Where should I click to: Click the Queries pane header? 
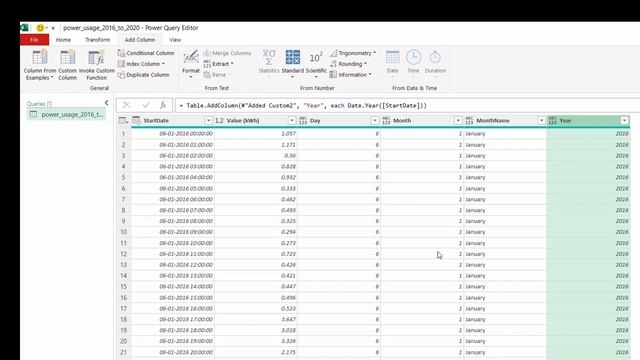pyautogui.click(x=39, y=104)
